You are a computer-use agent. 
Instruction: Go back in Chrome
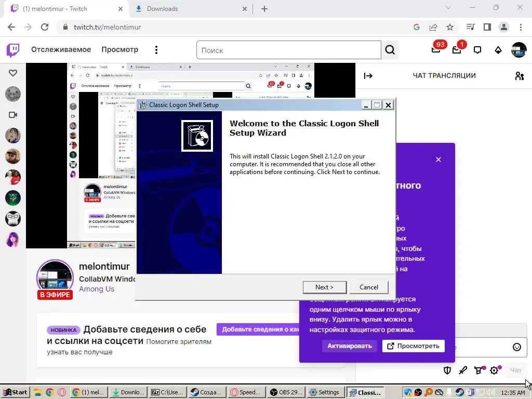coord(11,27)
